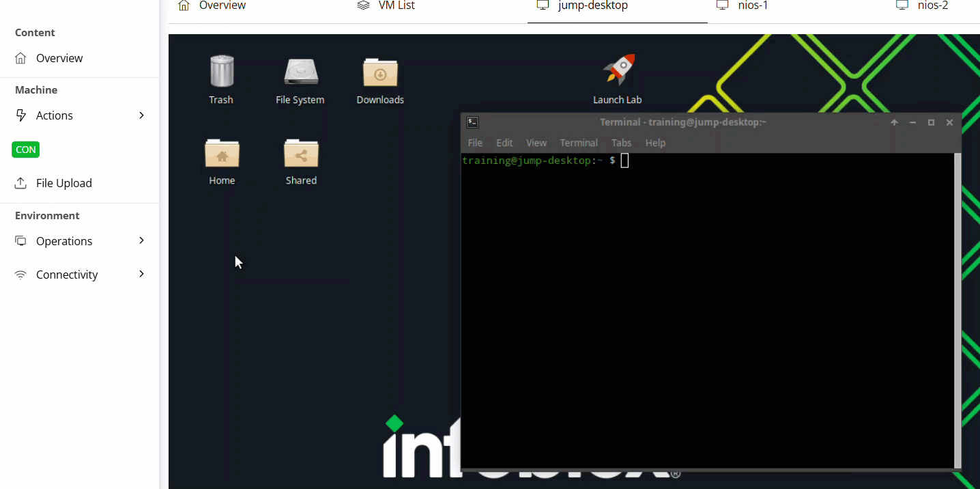Viewport: 980px width, 489px height.
Task: Open the Shared folder icon
Action: pos(301,153)
